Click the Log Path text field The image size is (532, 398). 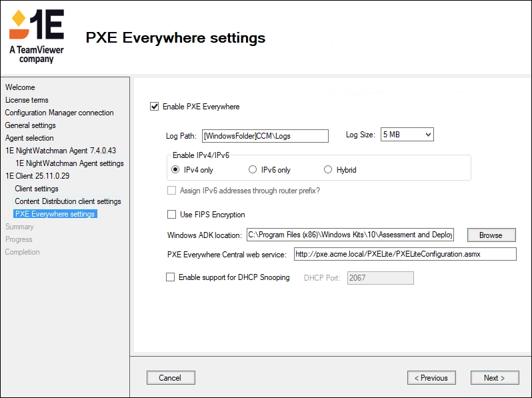tap(265, 136)
